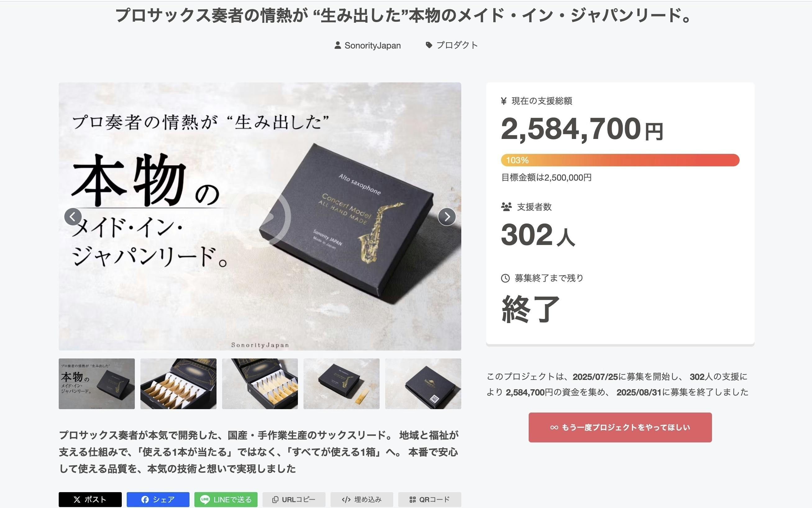Image resolution: width=812 pixels, height=508 pixels.
Task: Select the second thumbnail of open reed box
Action: point(178,384)
